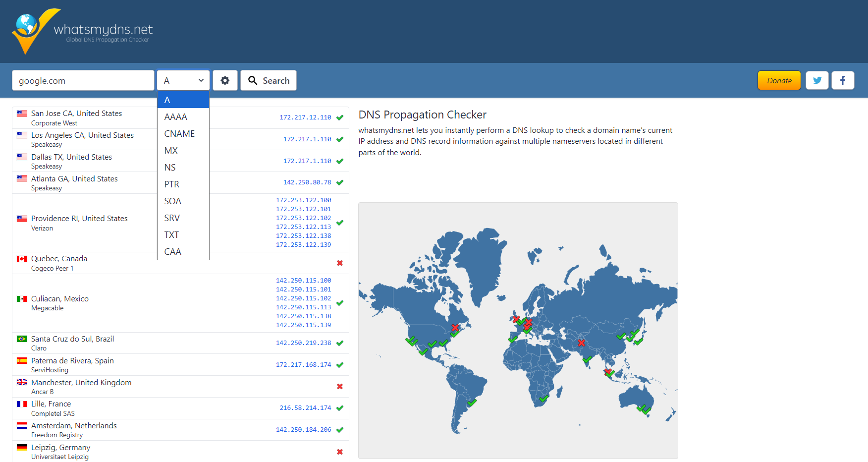Select Los Angeles CA, United States
Screen dimensions: 868x462
pyautogui.click(x=82, y=135)
